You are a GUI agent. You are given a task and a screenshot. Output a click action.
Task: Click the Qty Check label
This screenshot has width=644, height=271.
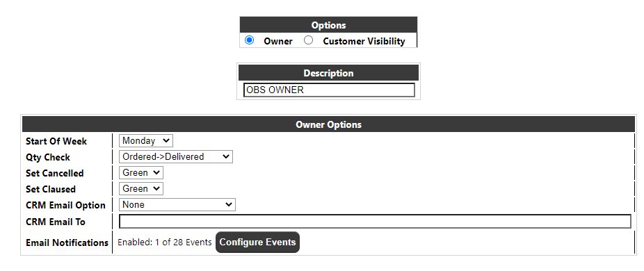(x=48, y=157)
